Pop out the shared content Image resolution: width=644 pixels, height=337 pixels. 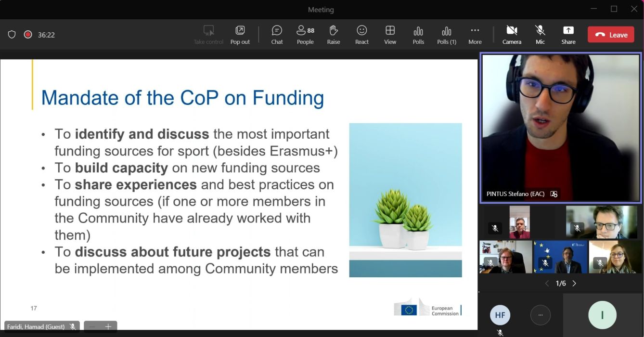click(x=240, y=35)
